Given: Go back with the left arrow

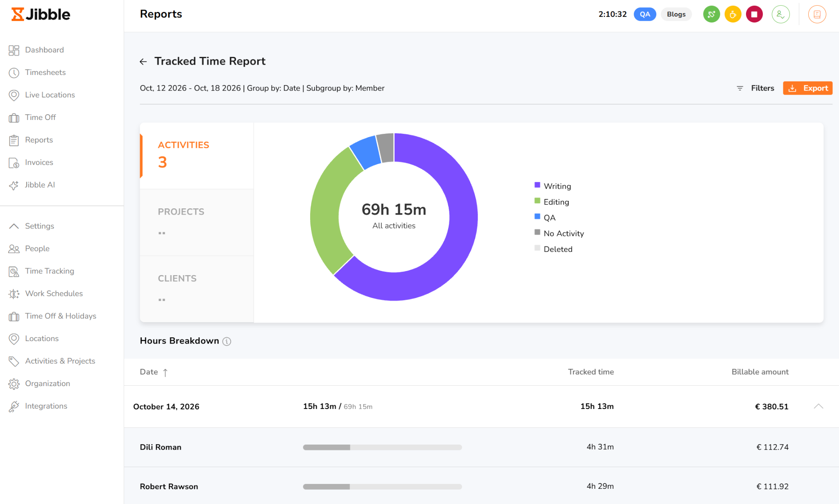Looking at the screenshot, I should coord(143,62).
